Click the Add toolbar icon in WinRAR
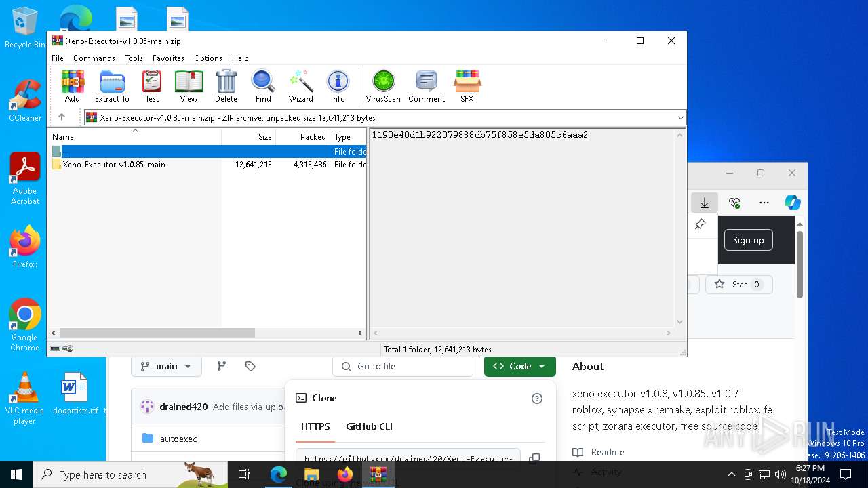This screenshot has width=868, height=488. (x=73, y=86)
